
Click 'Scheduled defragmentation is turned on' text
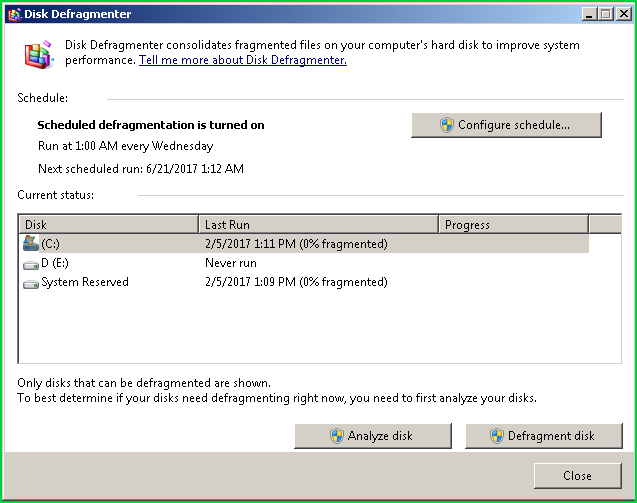tap(151, 125)
